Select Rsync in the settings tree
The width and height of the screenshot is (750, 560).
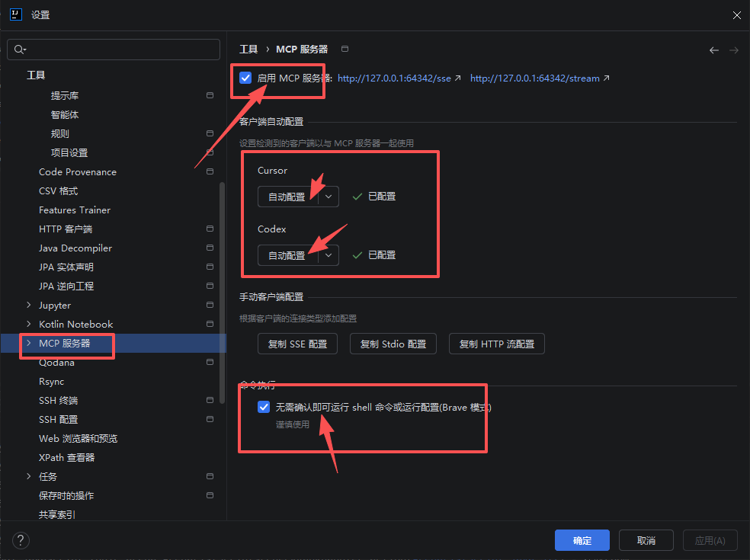click(x=51, y=382)
